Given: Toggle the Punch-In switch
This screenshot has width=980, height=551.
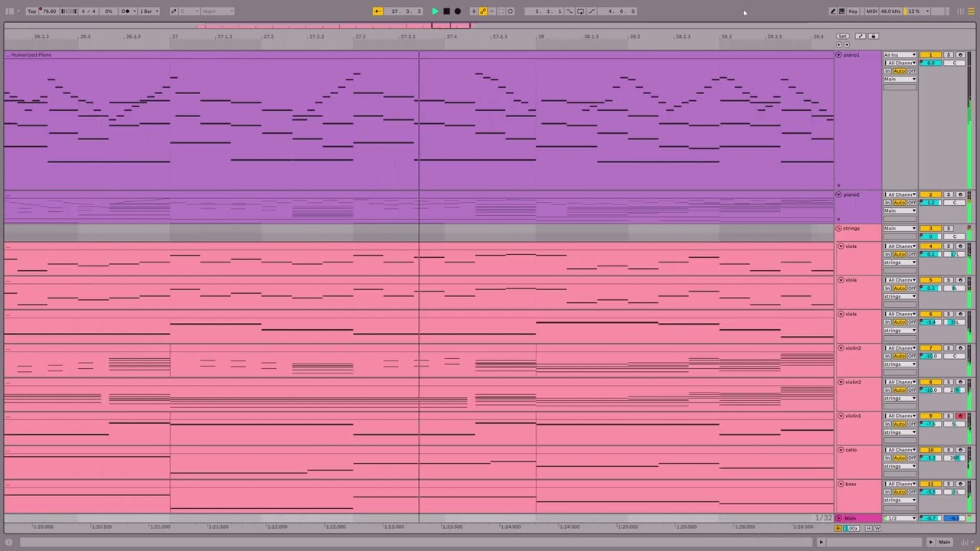Looking at the screenshot, I should click(570, 11).
